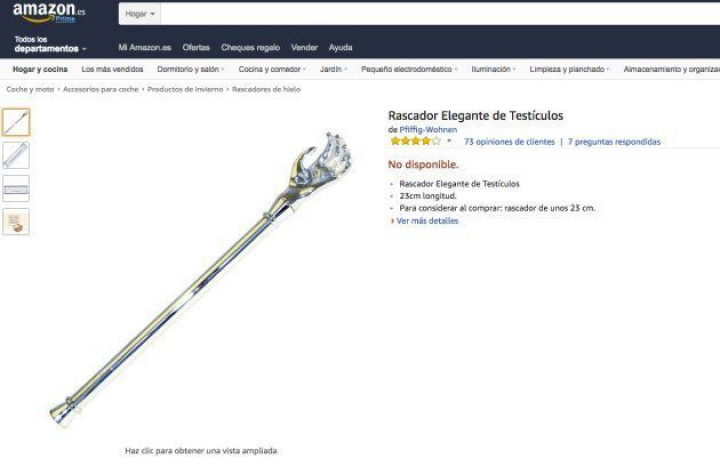Open Mi Amazon.es menu item
The height and width of the screenshot is (474, 720).
coord(145,47)
